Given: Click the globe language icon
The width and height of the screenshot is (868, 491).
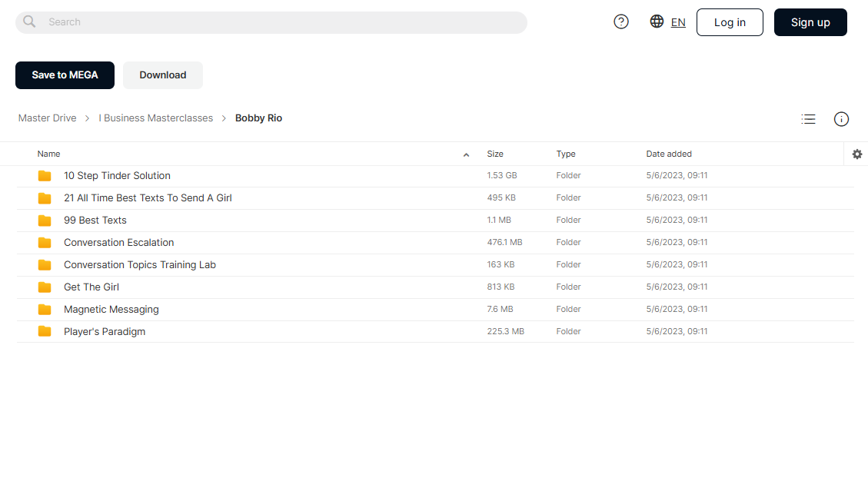Looking at the screenshot, I should click(657, 22).
